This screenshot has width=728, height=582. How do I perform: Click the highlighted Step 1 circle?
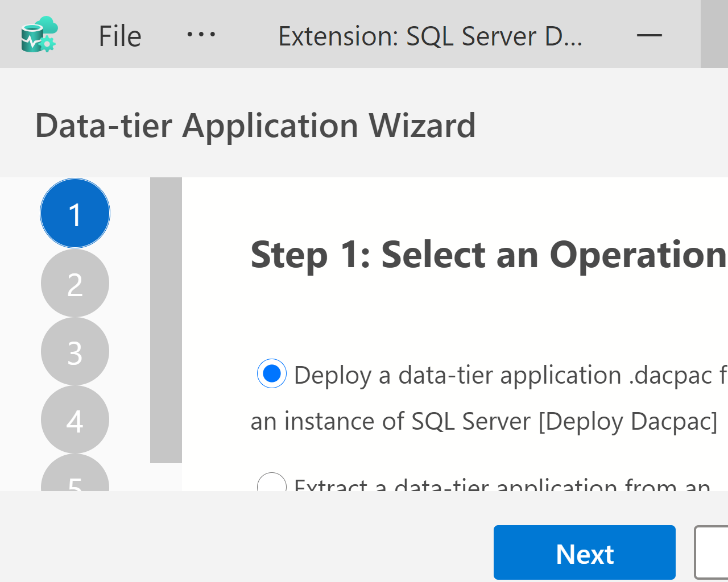tap(75, 213)
